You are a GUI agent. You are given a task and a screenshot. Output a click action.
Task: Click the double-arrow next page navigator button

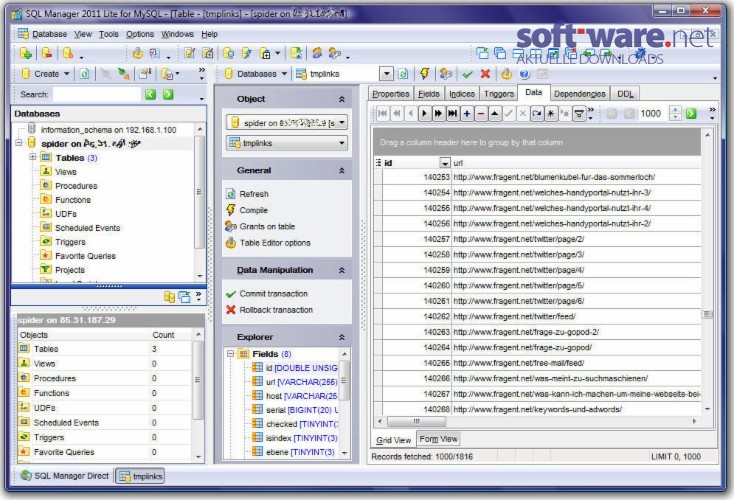point(439,113)
